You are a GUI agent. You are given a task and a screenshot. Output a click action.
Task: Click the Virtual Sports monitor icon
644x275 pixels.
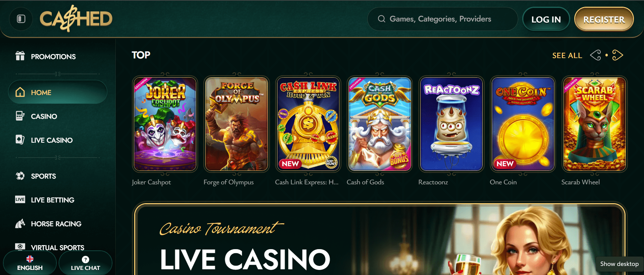[x=20, y=247]
